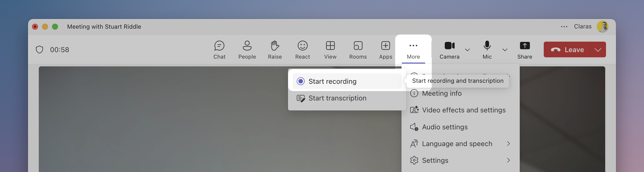The width and height of the screenshot is (644, 172).
Task: Open Video effects and settings
Action: 460,110
